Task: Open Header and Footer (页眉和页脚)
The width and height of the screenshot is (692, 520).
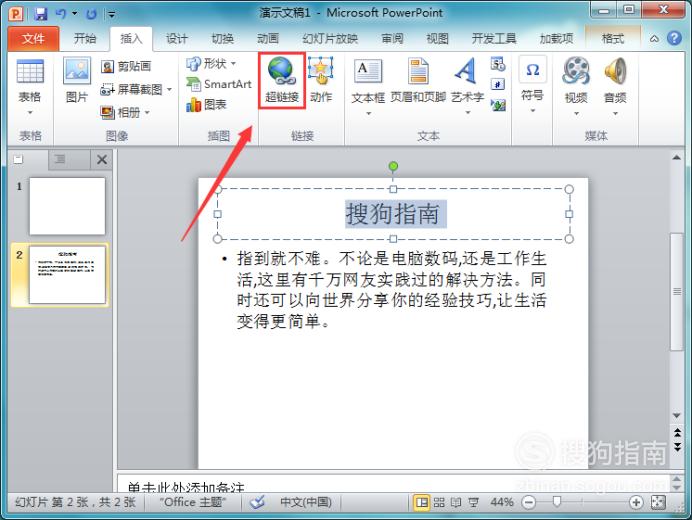Action: (x=418, y=79)
